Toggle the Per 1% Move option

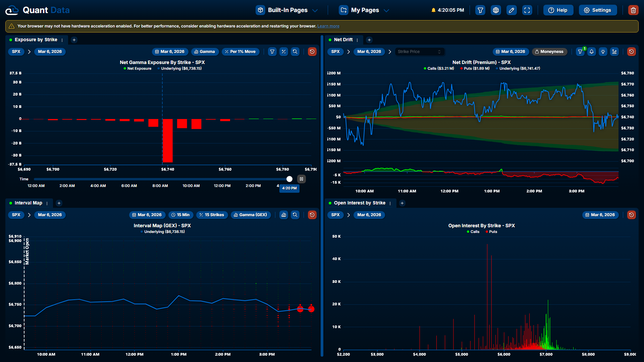[240, 52]
